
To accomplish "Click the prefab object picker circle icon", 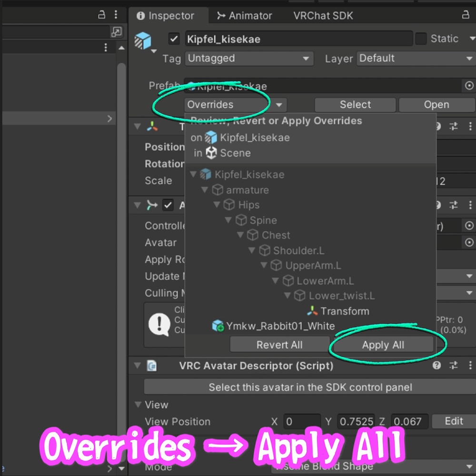I will [x=469, y=86].
